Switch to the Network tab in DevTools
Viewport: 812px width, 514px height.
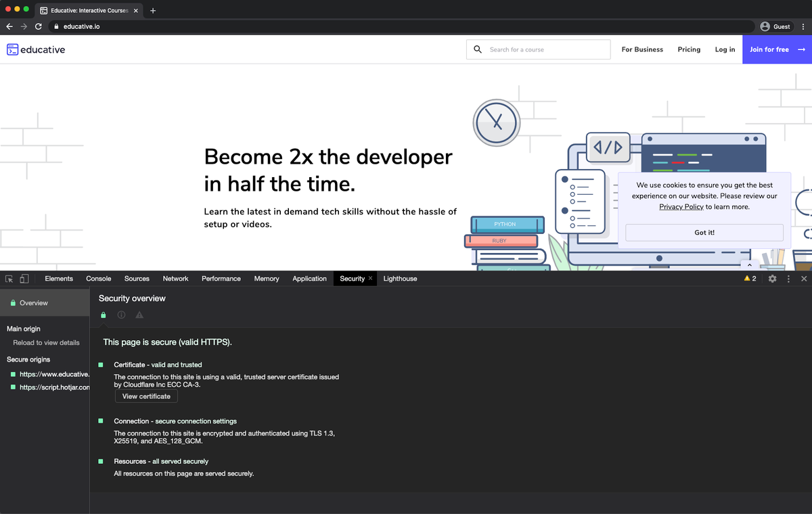175,279
